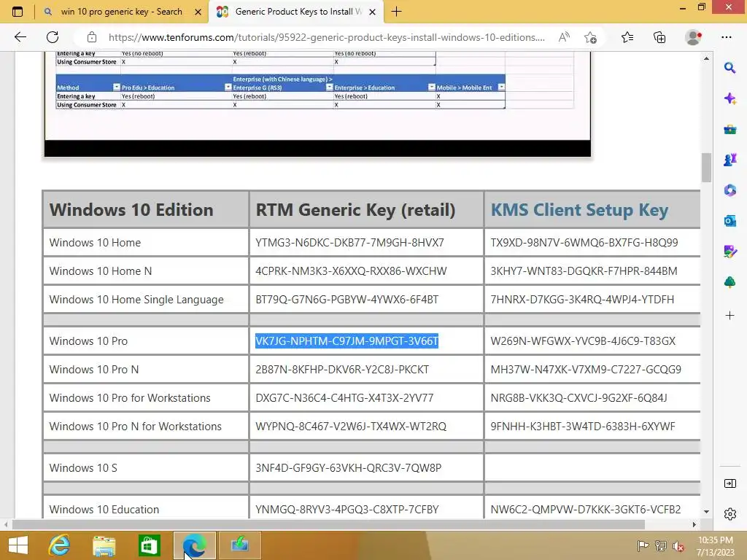Open sidebar tree icon
This screenshot has width=747, height=560.
click(729, 282)
